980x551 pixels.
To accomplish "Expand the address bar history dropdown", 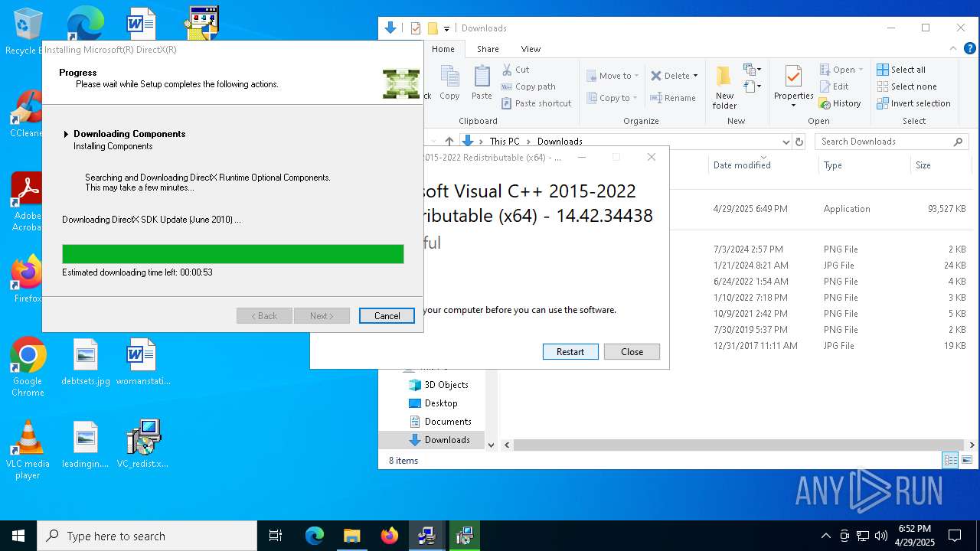I will coord(786,142).
